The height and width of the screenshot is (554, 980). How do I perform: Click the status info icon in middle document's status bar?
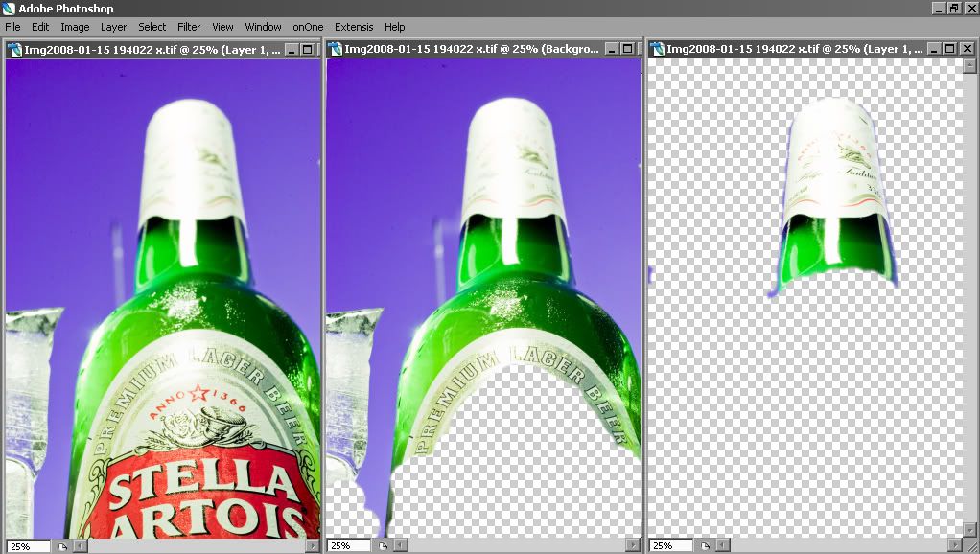point(384,546)
